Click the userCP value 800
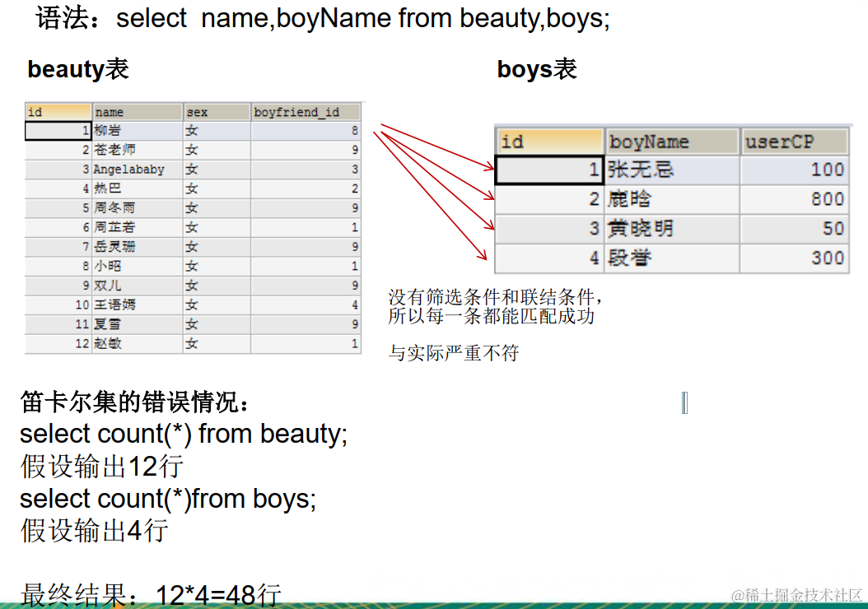Screen dimensions: 868x609 click(795, 199)
